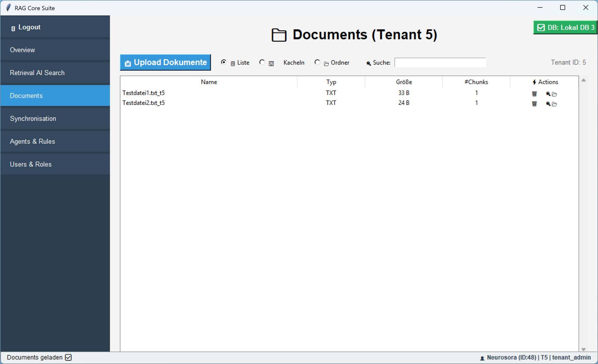The width and height of the screenshot is (598, 364).
Task: Click trash icon for Testdatei1.txt_t5
Action: [x=534, y=94]
